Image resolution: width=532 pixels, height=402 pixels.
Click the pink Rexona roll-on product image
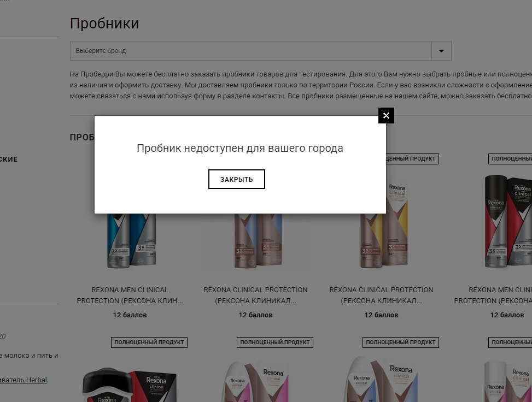(x=255, y=381)
